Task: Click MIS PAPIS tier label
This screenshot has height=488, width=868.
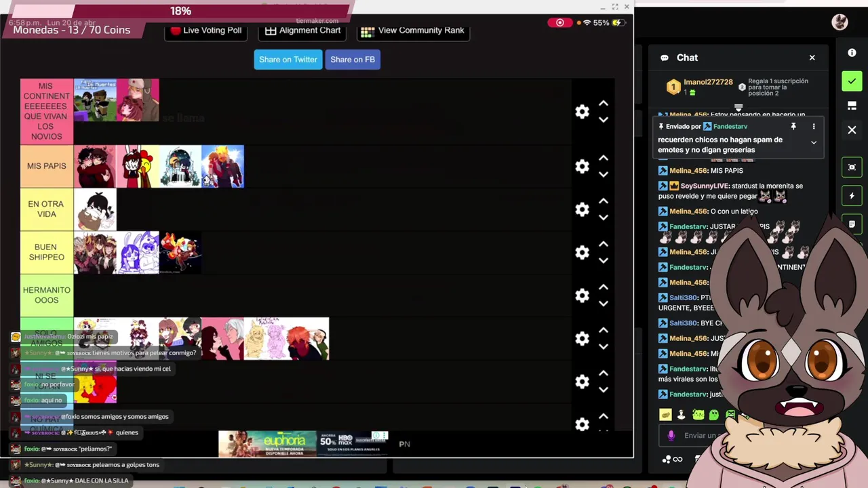Action: click(47, 166)
